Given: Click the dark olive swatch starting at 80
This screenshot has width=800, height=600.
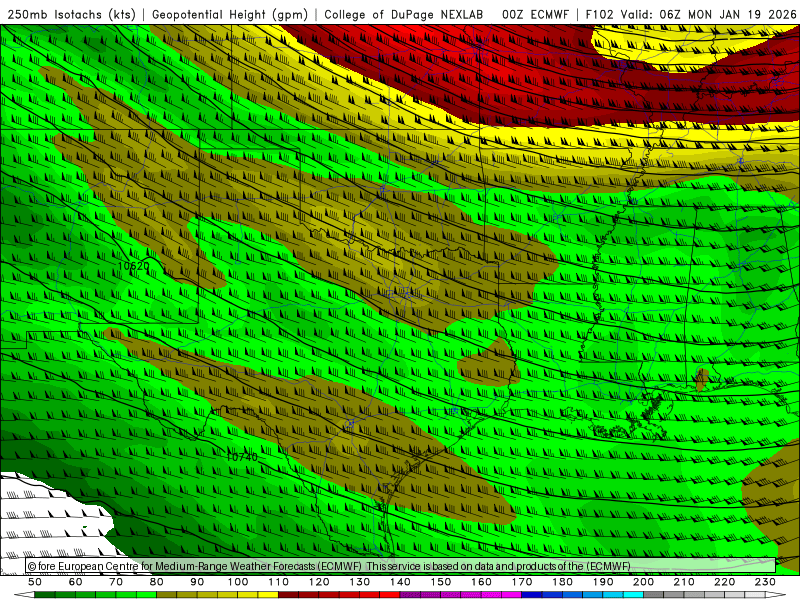Looking at the screenshot, I should pos(166,594).
